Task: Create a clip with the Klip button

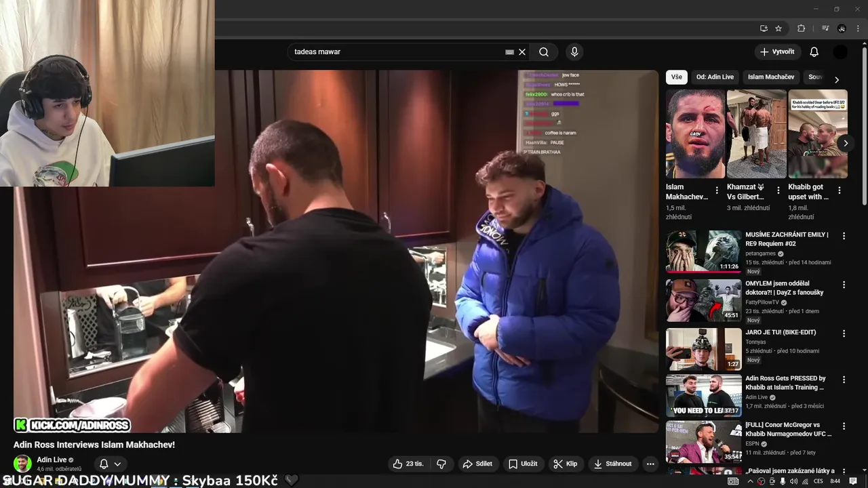Action: pyautogui.click(x=566, y=464)
